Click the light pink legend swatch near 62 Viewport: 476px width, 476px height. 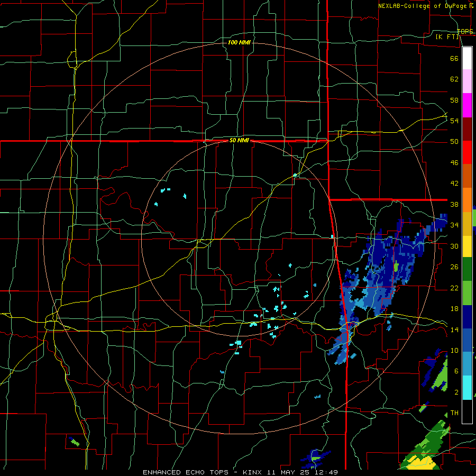point(467,81)
